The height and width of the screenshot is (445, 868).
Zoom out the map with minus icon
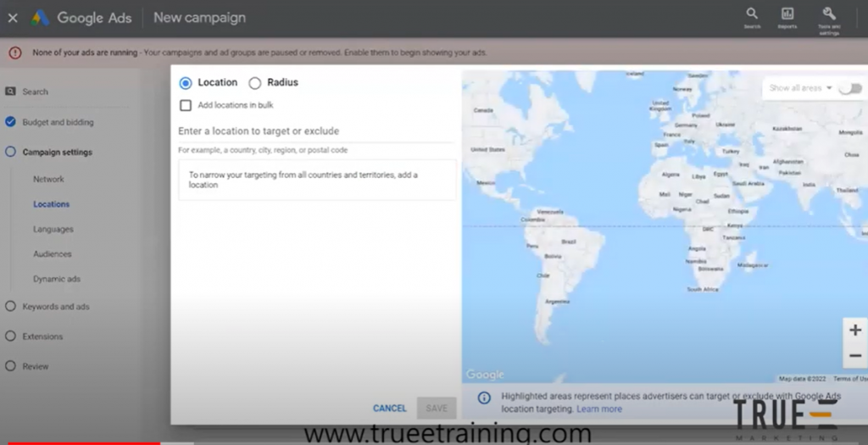(x=854, y=356)
